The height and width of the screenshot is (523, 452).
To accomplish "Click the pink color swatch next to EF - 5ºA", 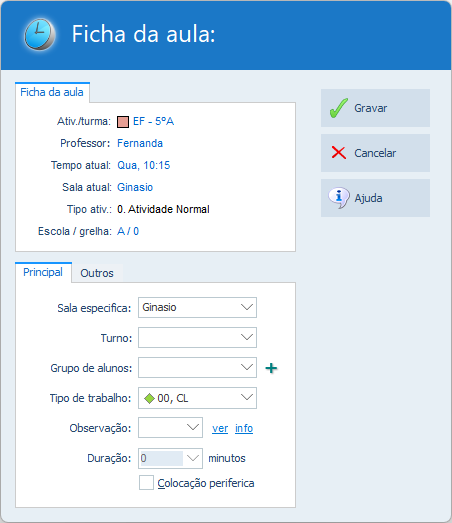I will [123, 122].
